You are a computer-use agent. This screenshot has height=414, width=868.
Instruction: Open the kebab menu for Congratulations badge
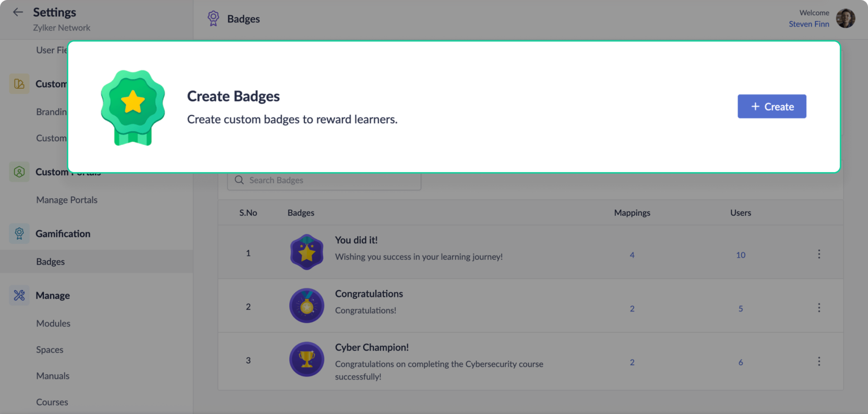[819, 308]
